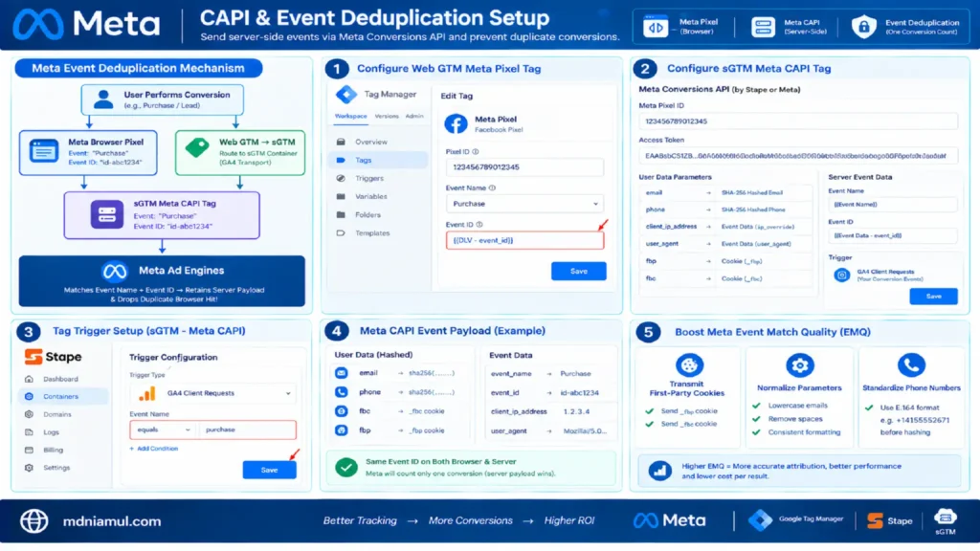
Task: Click the Pixel ID field in Edit Tag
Action: 524,167
